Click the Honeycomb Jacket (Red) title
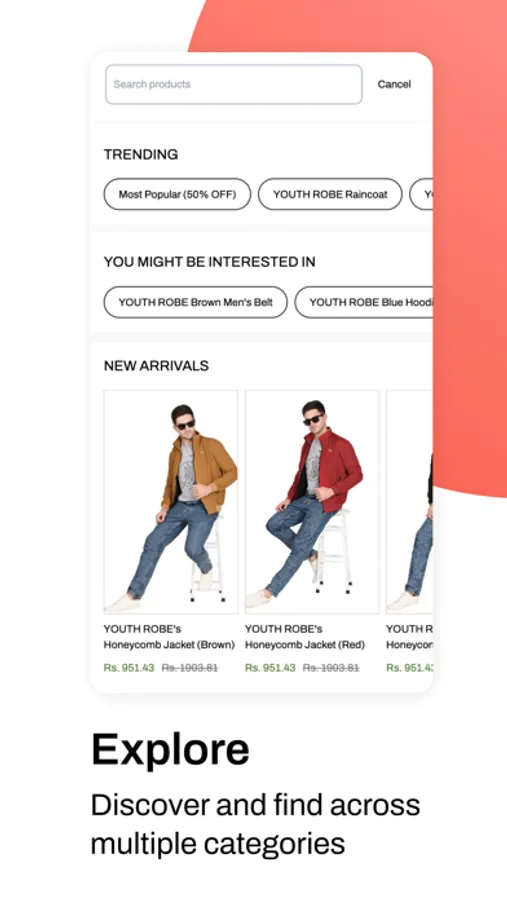 (305, 637)
